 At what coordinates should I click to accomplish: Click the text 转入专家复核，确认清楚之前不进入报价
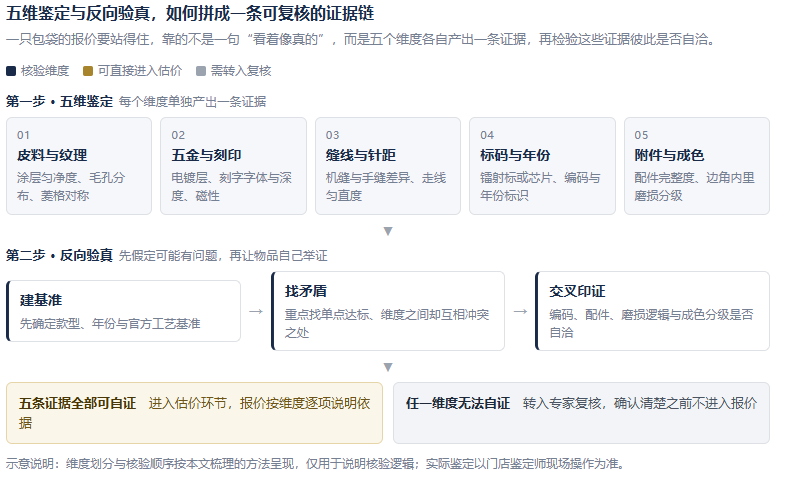(640, 403)
